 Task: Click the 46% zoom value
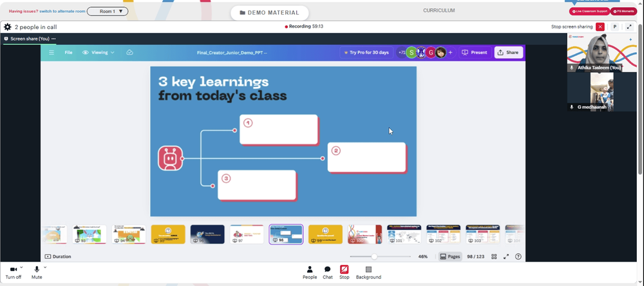[x=422, y=256]
